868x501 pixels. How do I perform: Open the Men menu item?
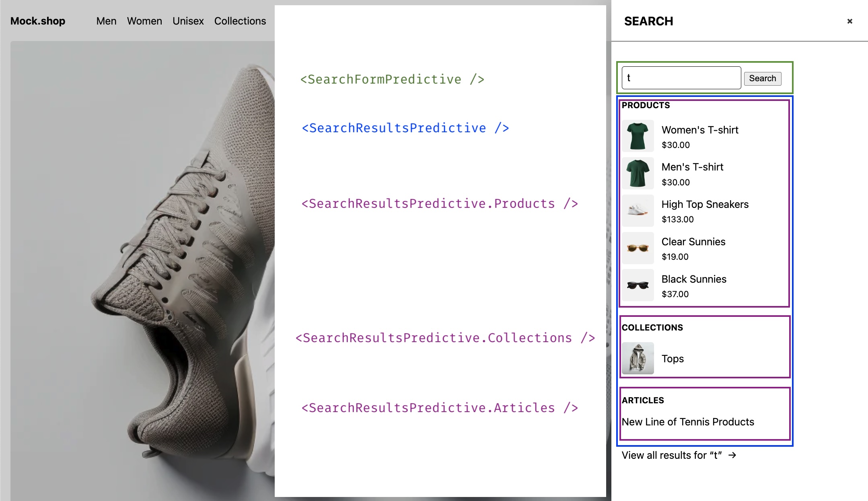pos(106,21)
